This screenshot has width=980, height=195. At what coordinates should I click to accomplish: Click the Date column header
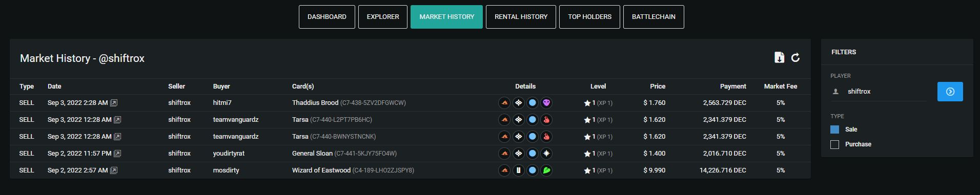click(x=54, y=86)
